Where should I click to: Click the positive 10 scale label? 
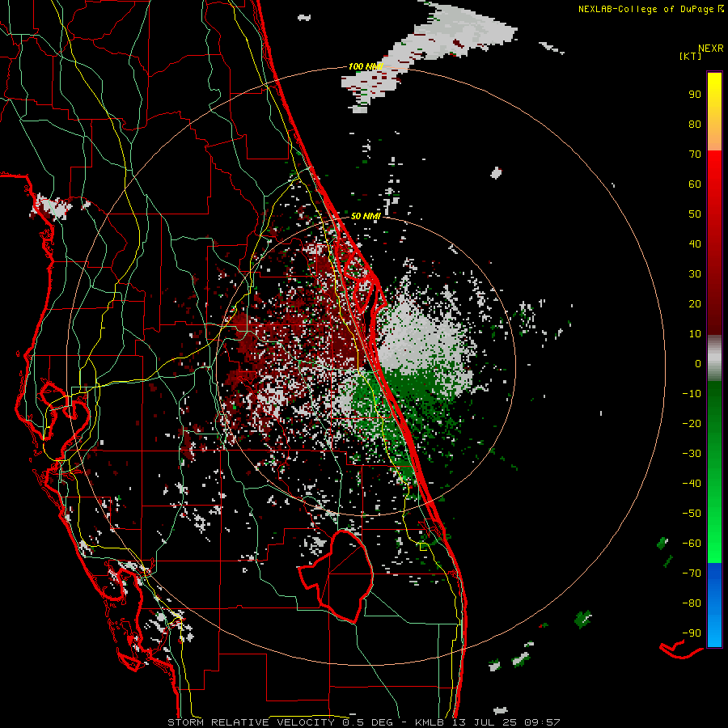[x=695, y=334]
